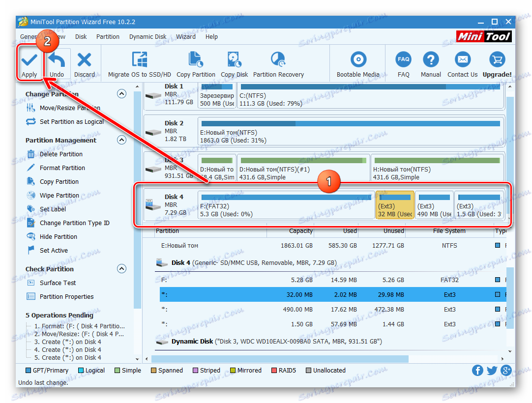Open the Help menu
532x403 pixels.
click(x=211, y=37)
